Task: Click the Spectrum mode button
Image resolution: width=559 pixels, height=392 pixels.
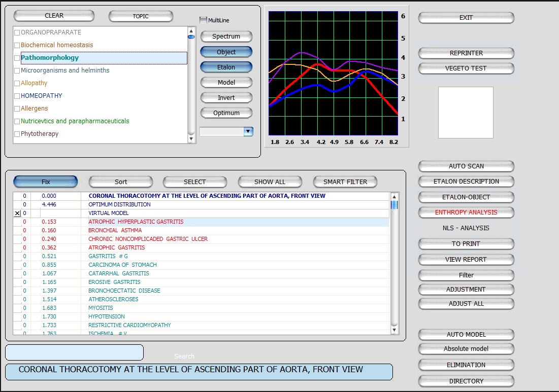Action: pos(226,37)
